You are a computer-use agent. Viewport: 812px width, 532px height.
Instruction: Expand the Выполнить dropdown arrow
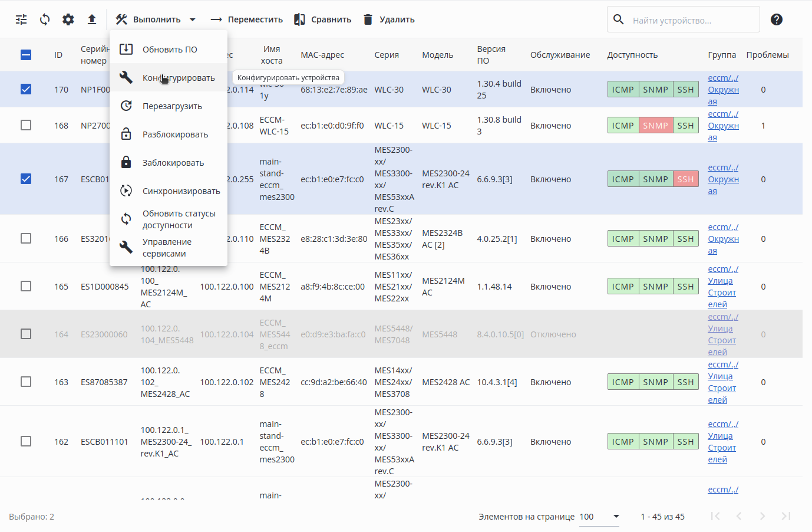193,19
